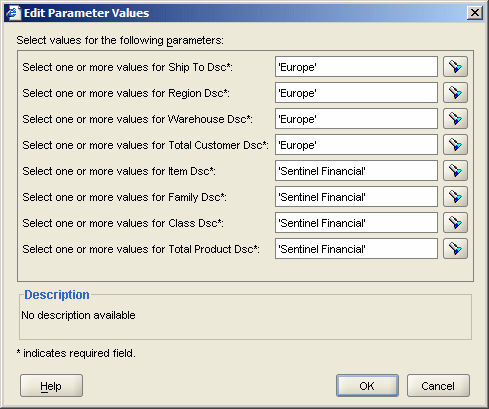Click the Class Dsc value field
This screenshot has width=489, height=409.
pos(356,223)
